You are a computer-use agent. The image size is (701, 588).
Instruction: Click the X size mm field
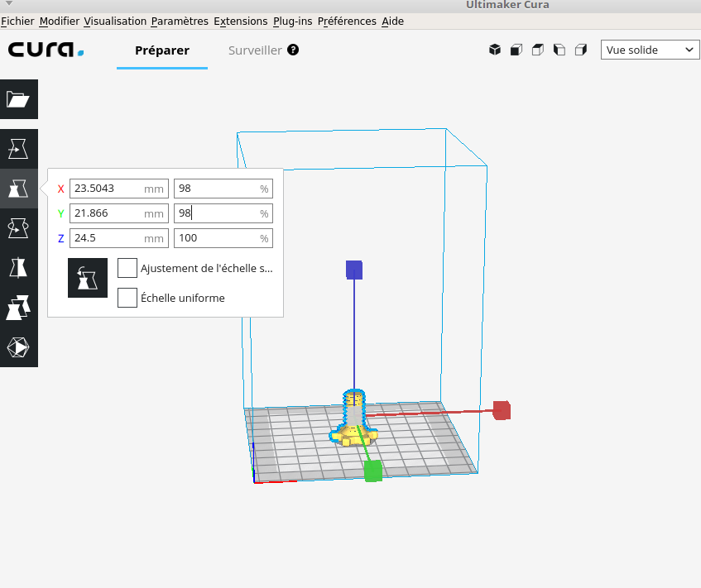point(119,188)
